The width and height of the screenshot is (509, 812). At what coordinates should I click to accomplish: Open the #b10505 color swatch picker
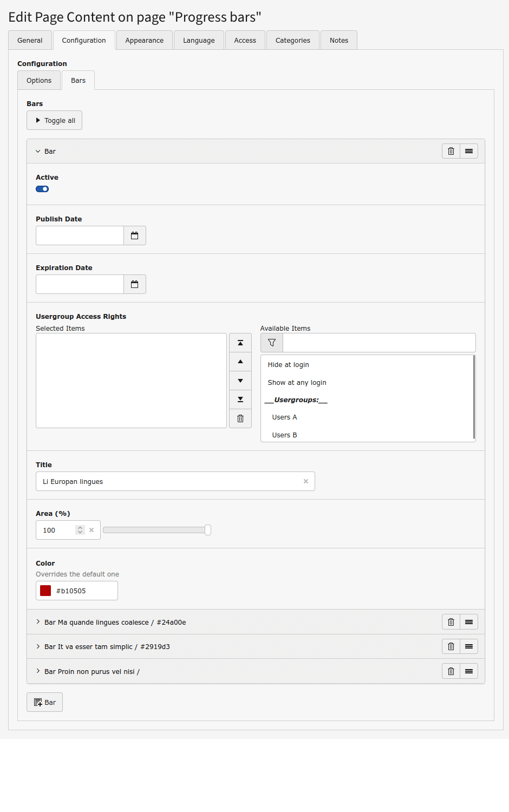pos(46,591)
